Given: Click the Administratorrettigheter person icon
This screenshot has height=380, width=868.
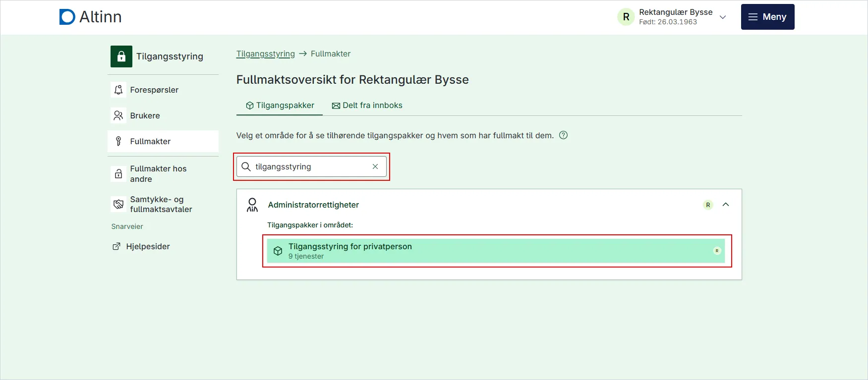Looking at the screenshot, I should (252, 205).
